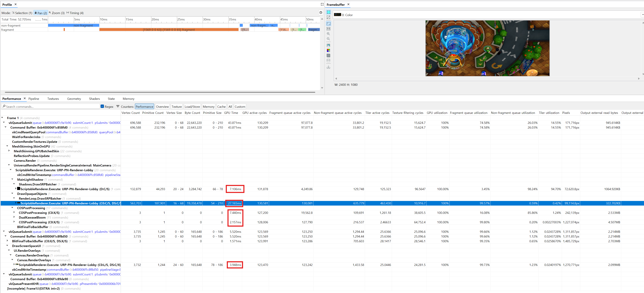644x293 pixels.
Task: Toggle the Regex checkbox
Action: tap(102, 106)
